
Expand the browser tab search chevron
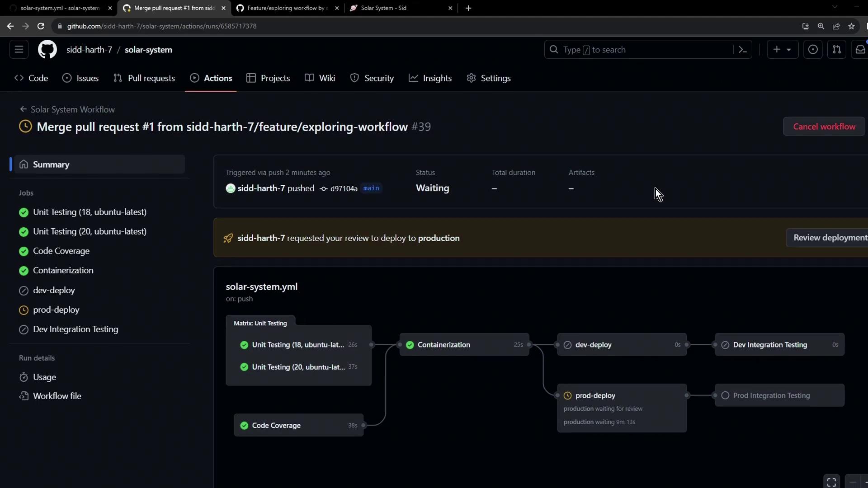click(835, 7)
